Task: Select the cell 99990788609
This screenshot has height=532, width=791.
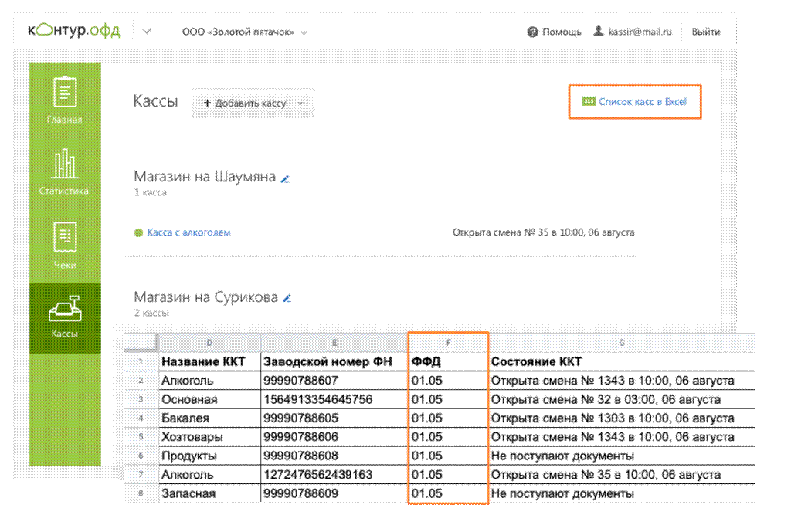Action: coord(334,493)
